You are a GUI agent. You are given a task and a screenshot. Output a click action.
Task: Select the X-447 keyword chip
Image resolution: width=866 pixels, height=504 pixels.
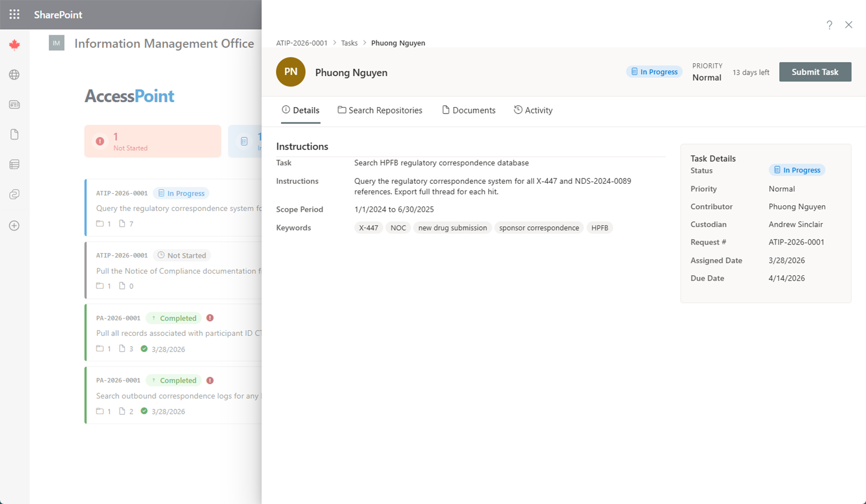(x=369, y=227)
